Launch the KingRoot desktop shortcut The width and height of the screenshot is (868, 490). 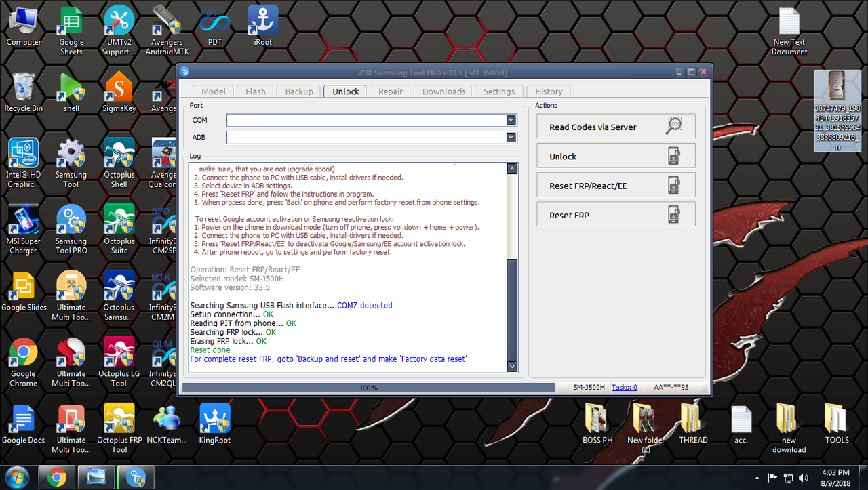tap(215, 424)
